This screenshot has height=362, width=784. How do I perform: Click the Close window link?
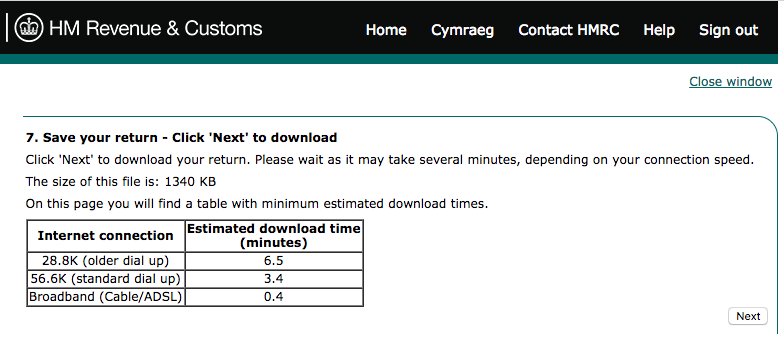point(730,82)
